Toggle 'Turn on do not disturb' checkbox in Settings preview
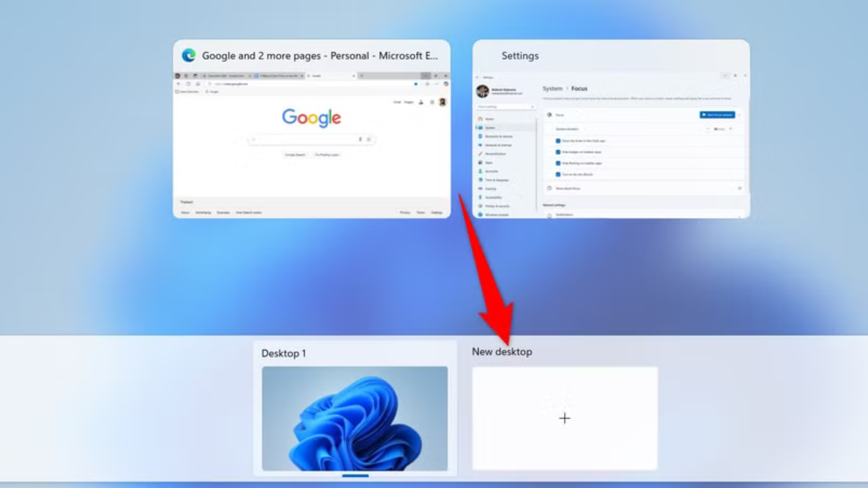 (558, 174)
